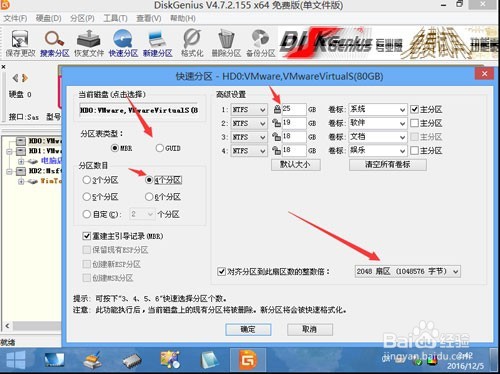Screen dimensions: 500x374
Task: Click current disk selector HD0:VMware field
Action: (139, 110)
